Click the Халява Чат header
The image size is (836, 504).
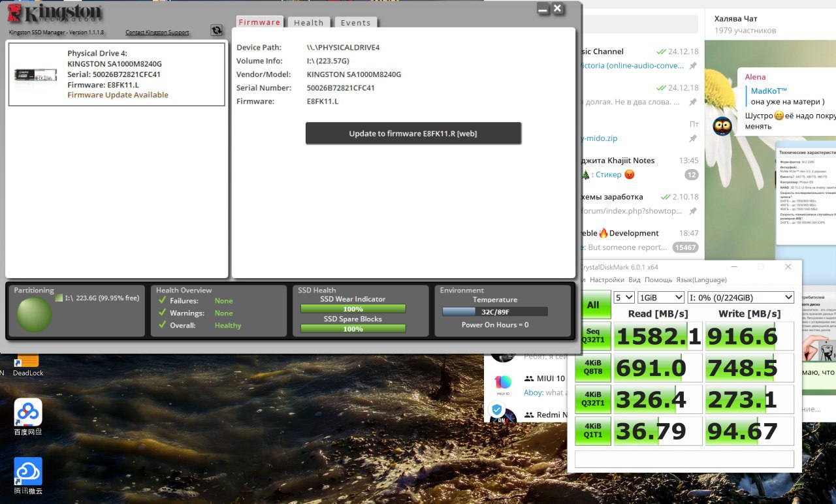pos(736,19)
